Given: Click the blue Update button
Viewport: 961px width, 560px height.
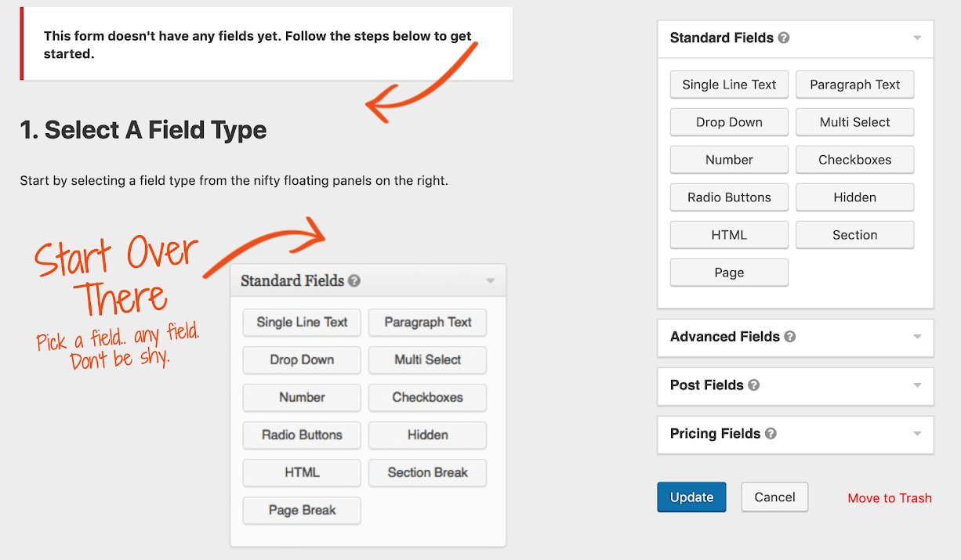Looking at the screenshot, I should point(692,497).
